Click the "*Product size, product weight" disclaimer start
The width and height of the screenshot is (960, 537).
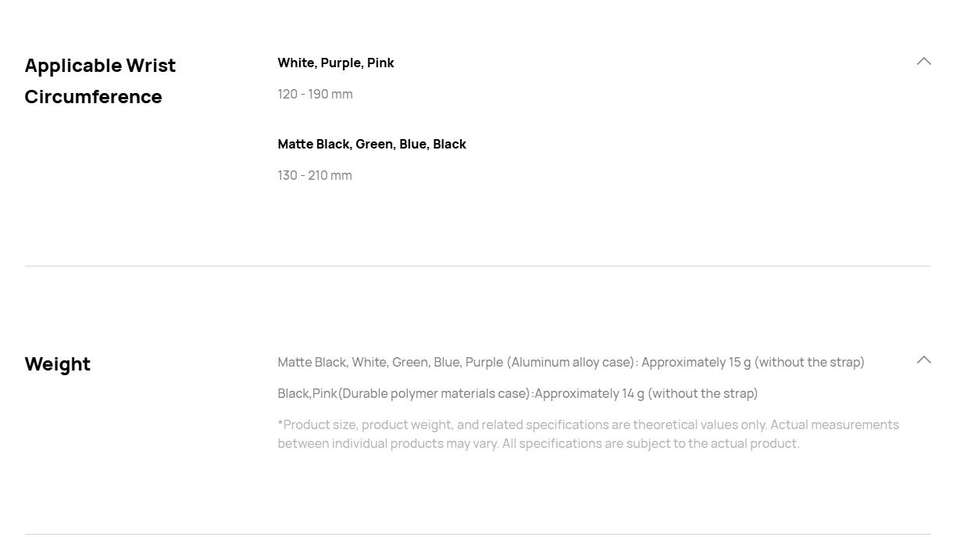[x=363, y=425]
